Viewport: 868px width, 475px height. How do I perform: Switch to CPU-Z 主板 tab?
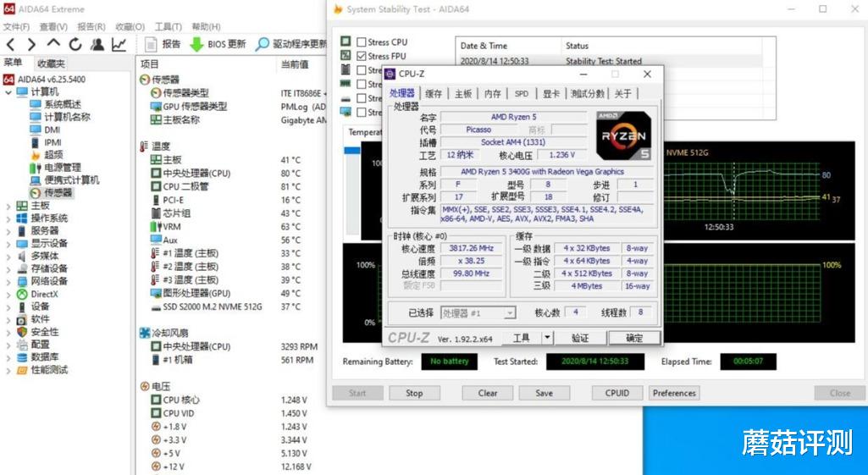point(462,93)
